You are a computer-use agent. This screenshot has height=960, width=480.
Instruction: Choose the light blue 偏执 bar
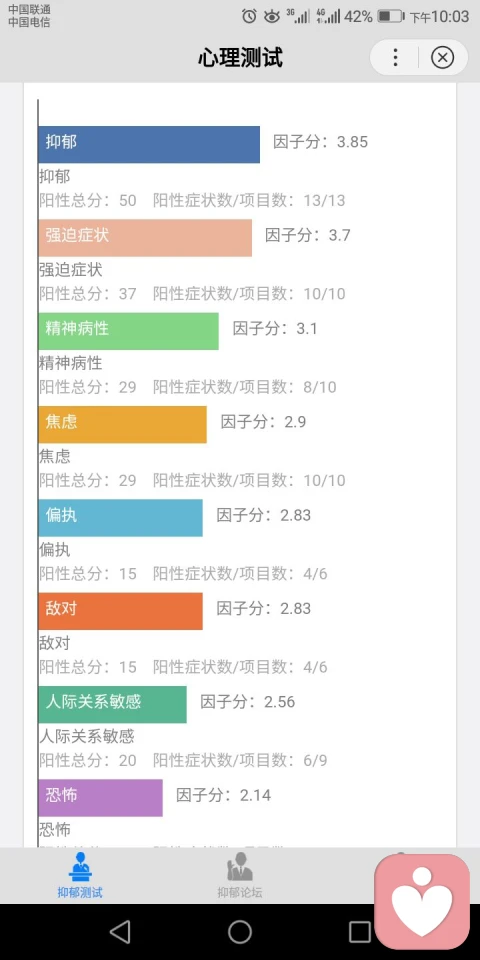coord(121,518)
